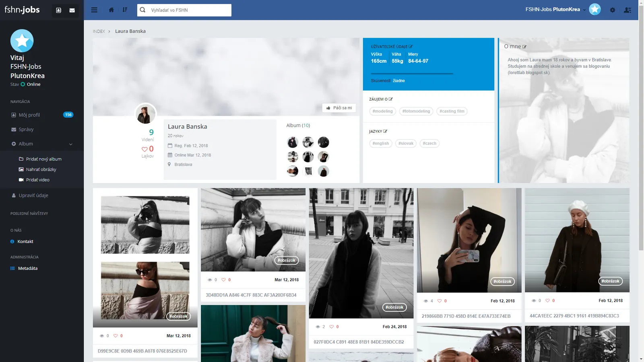Click the heart icon above Lajkov

[144, 149]
